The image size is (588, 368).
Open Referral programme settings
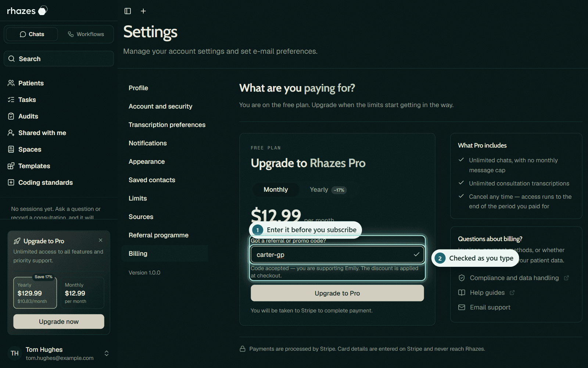tap(165, 235)
